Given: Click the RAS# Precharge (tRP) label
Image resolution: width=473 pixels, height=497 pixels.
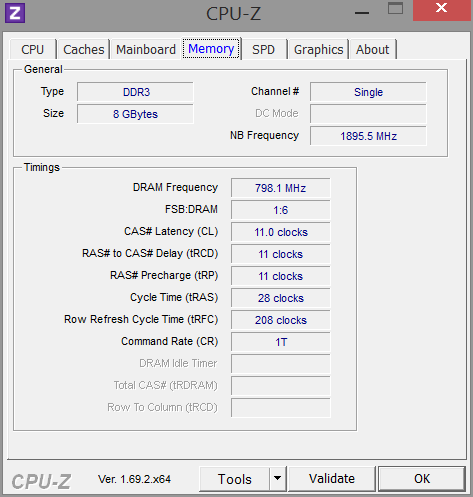Looking at the screenshot, I should pos(164,276).
